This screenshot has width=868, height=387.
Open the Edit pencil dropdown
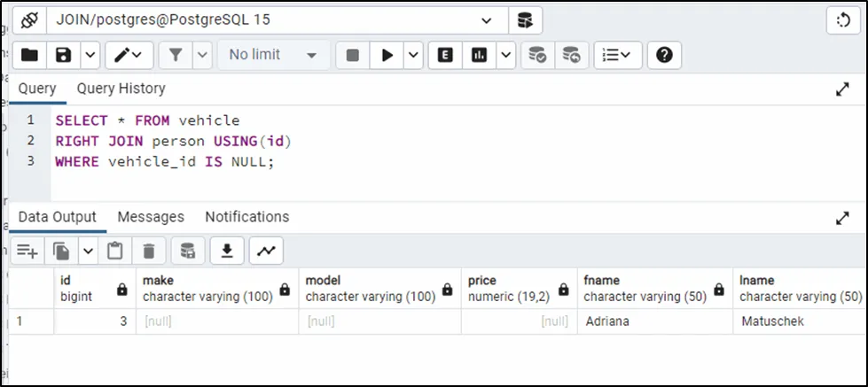coord(129,55)
